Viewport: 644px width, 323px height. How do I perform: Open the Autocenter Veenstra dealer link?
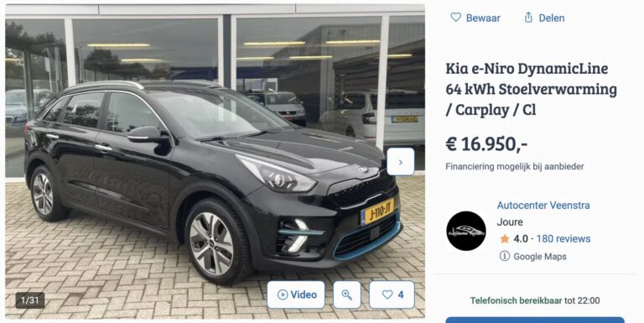(x=543, y=205)
